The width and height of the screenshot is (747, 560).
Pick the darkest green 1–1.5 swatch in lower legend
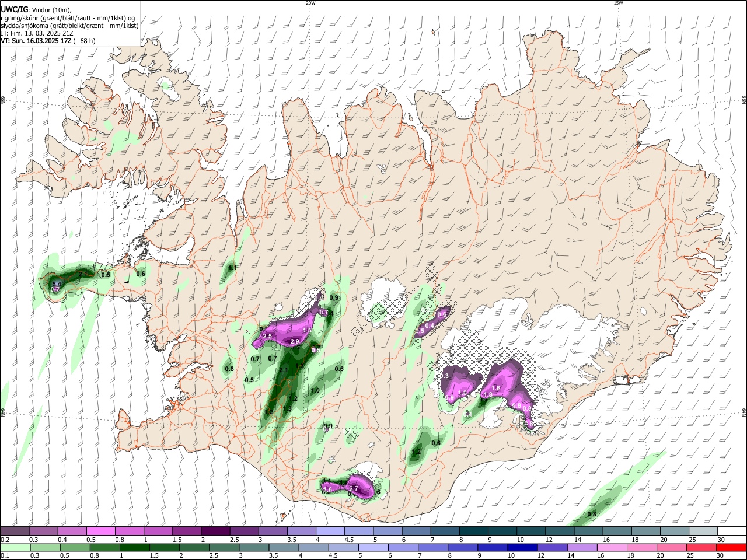tap(134, 547)
